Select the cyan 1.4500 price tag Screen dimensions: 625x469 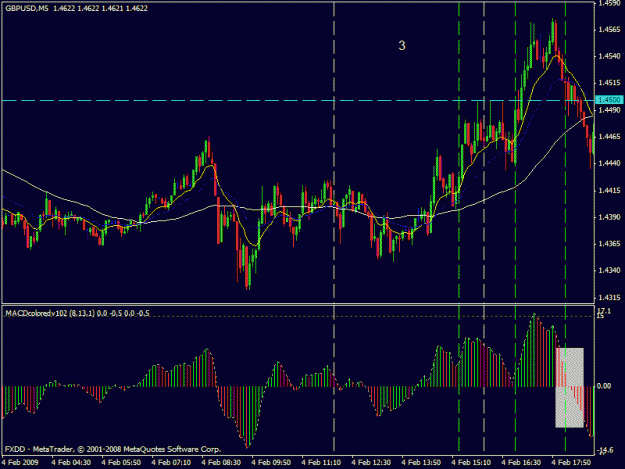(x=609, y=100)
